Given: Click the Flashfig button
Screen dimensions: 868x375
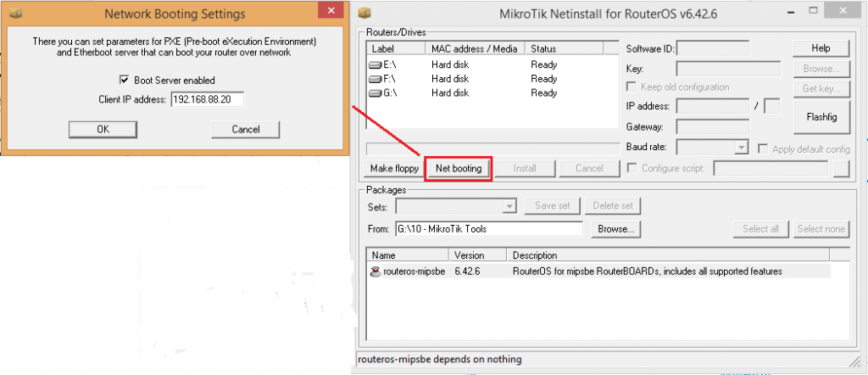Looking at the screenshot, I should (x=821, y=117).
